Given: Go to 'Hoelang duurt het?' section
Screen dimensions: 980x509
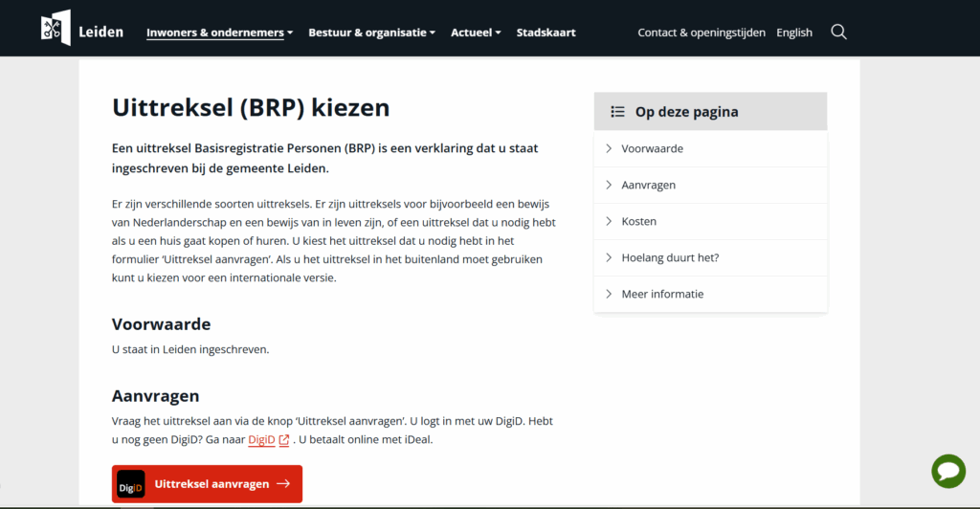Looking at the screenshot, I should 670,257.
